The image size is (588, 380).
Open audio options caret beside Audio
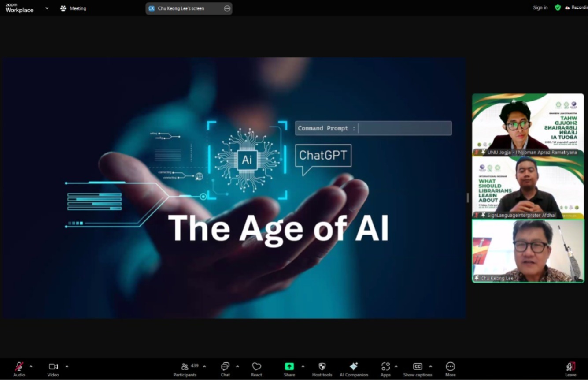click(31, 366)
